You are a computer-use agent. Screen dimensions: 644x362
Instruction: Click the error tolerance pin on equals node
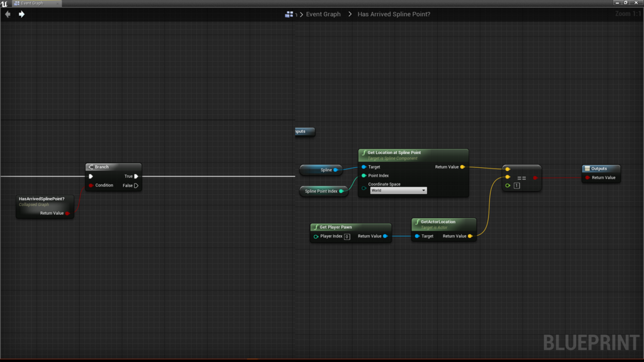click(x=508, y=186)
